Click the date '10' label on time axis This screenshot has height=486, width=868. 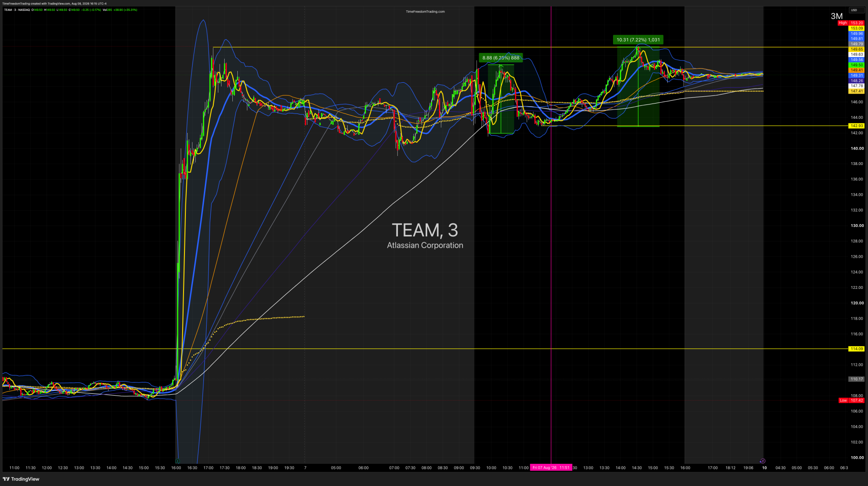pos(764,468)
